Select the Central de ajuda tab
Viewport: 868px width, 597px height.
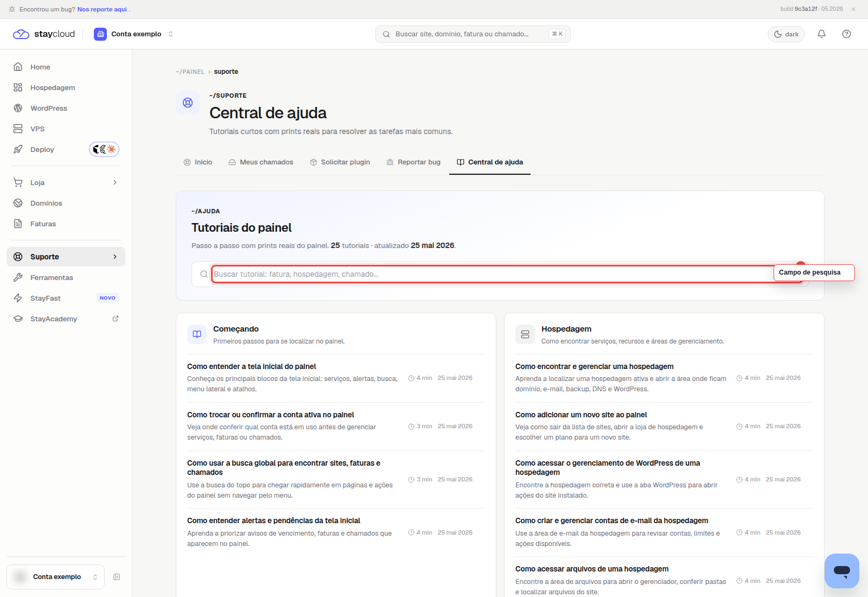[490, 162]
